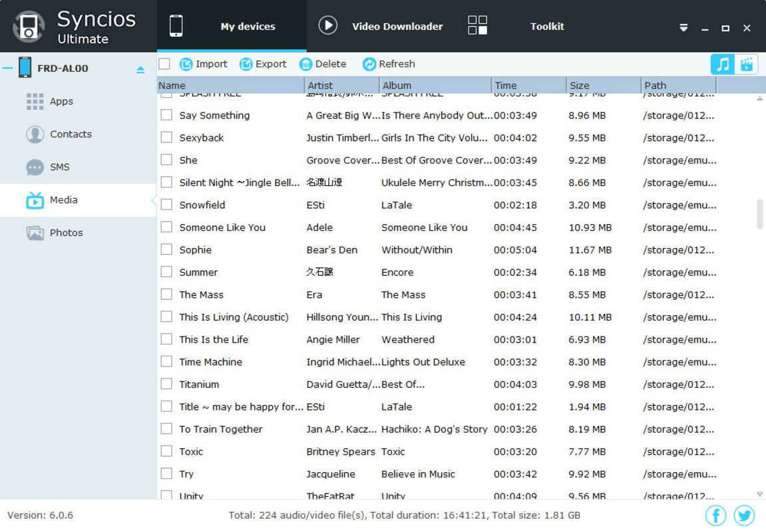The height and width of the screenshot is (532, 766).
Task: Check the Snowfield song checkbox
Action: pyautogui.click(x=166, y=205)
